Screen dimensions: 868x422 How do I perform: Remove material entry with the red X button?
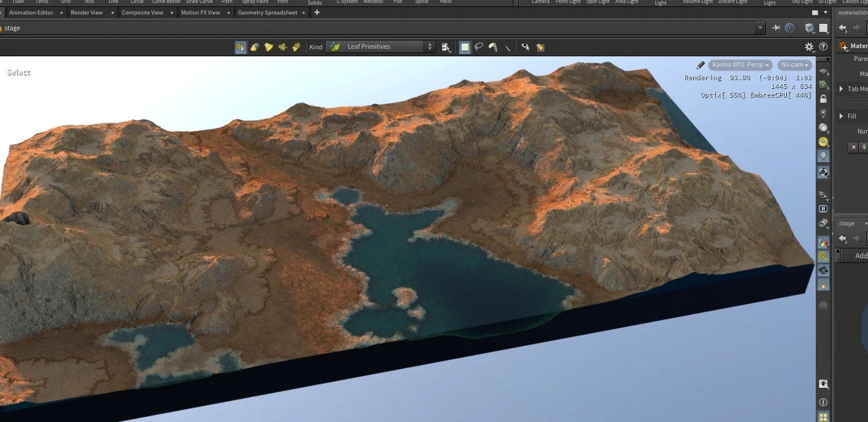point(853,147)
